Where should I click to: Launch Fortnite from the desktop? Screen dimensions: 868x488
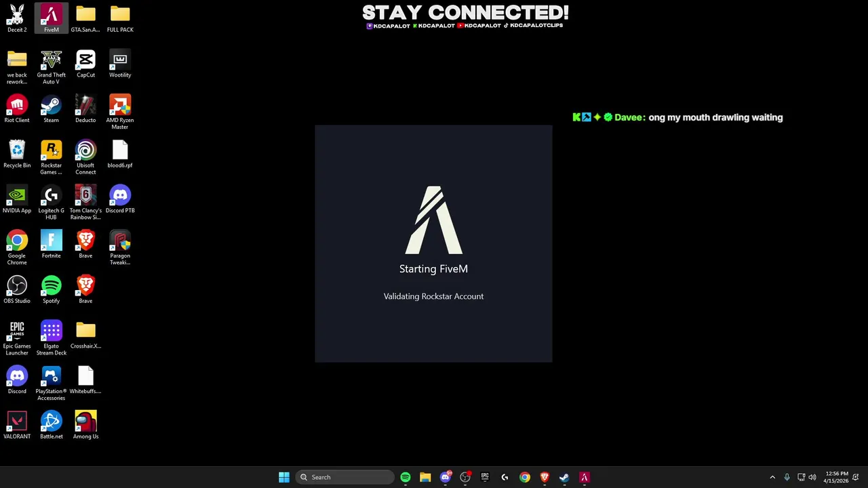pos(51,245)
